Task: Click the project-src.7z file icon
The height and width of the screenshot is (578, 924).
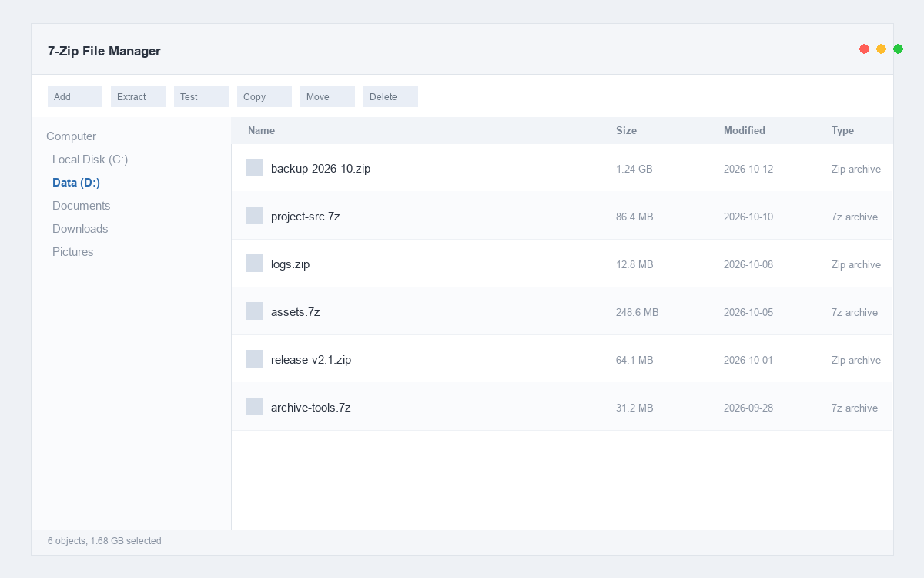Action: pos(254,216)
